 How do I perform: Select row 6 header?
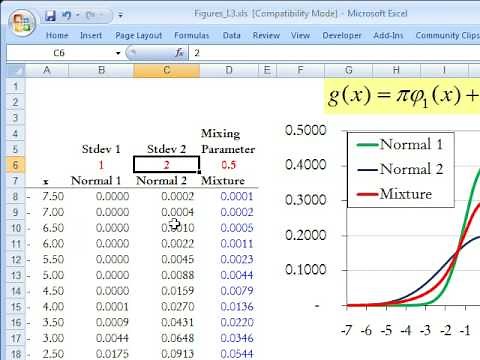[x=16, y=165]
